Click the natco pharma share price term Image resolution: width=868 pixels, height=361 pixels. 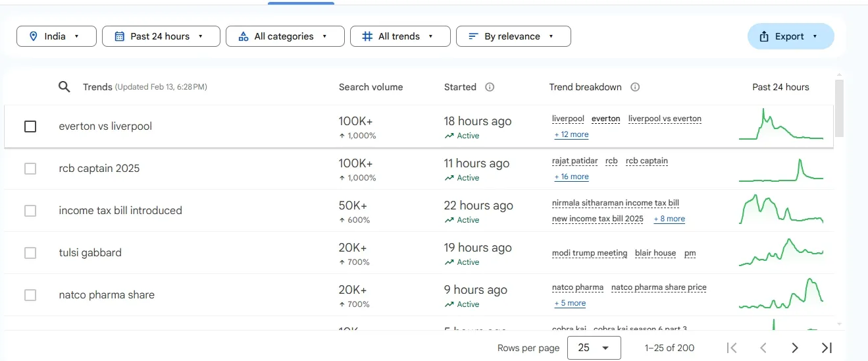(659, 288)
